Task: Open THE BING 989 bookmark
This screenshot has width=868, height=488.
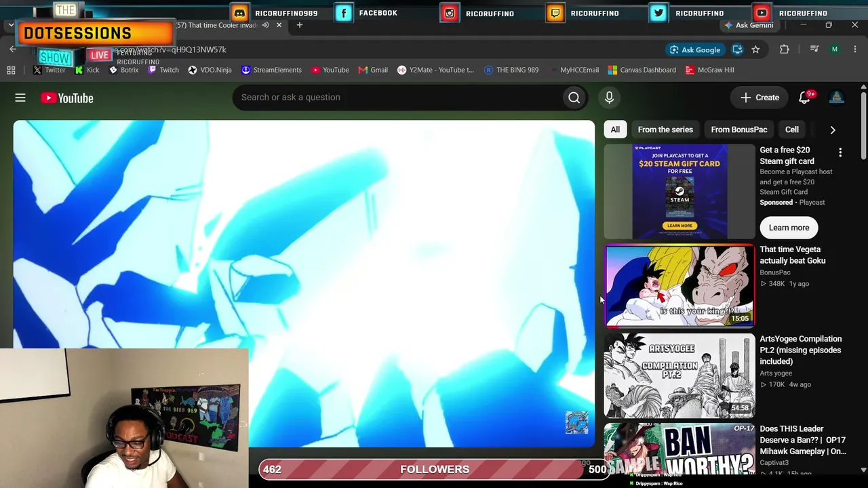Action: [x=511, y=70]
